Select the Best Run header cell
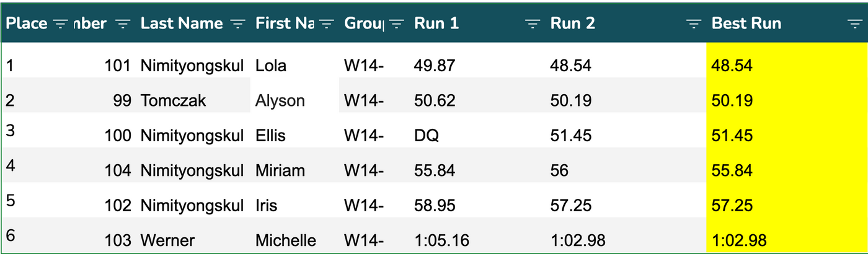This screenshot has height=254, width=868. tap(746, 24)
